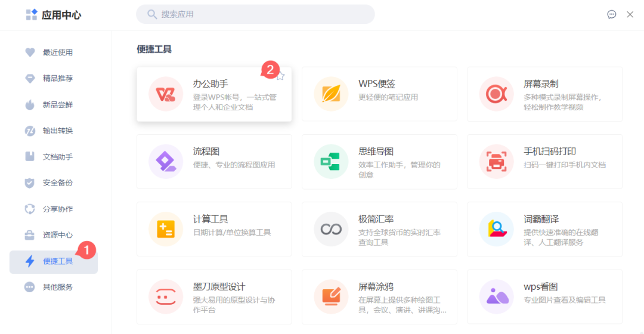Focus the 搜索应用 search field
644x334 pixels.
255,14
